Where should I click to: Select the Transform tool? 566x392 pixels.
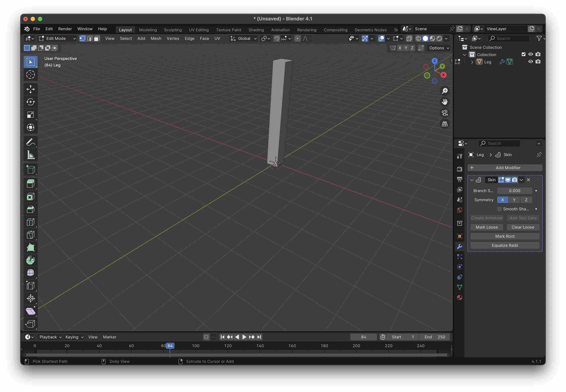[30, 128]
